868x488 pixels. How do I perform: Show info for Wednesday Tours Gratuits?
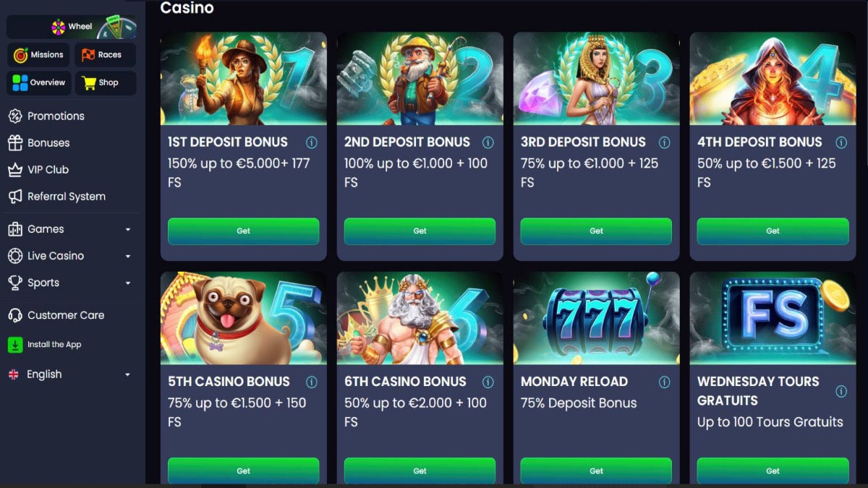pyautogui.click(x=841, y=391)
